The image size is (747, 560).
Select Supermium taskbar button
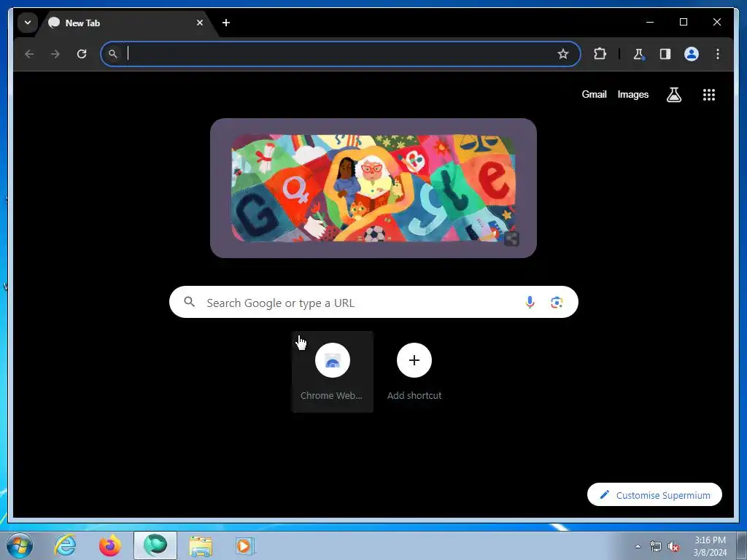tap(155, 545)
